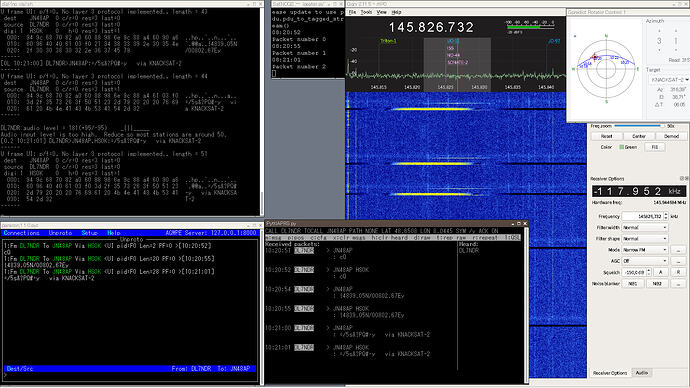
Task: Open the Filter width dropdown
Action: pyautogui.click(x=645, y=228)
